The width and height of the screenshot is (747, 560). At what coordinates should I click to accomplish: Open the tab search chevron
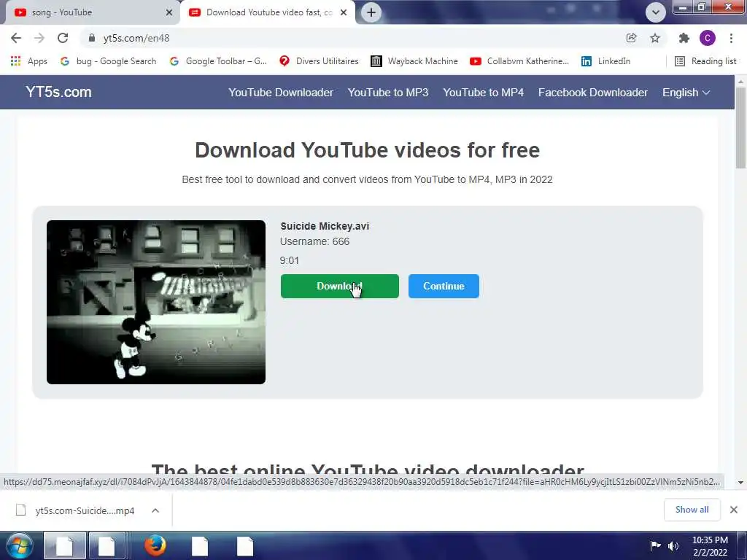click(x=656, y=12)
